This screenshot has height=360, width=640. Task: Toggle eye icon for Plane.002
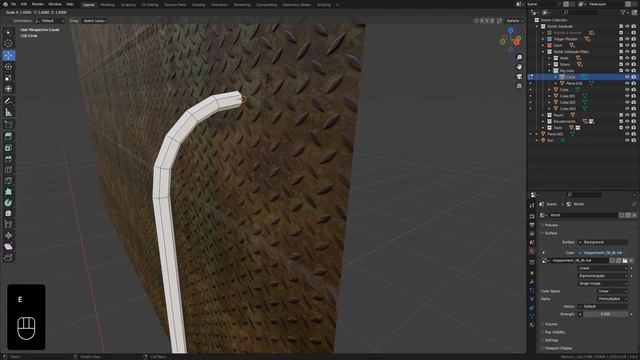(627, 134)
